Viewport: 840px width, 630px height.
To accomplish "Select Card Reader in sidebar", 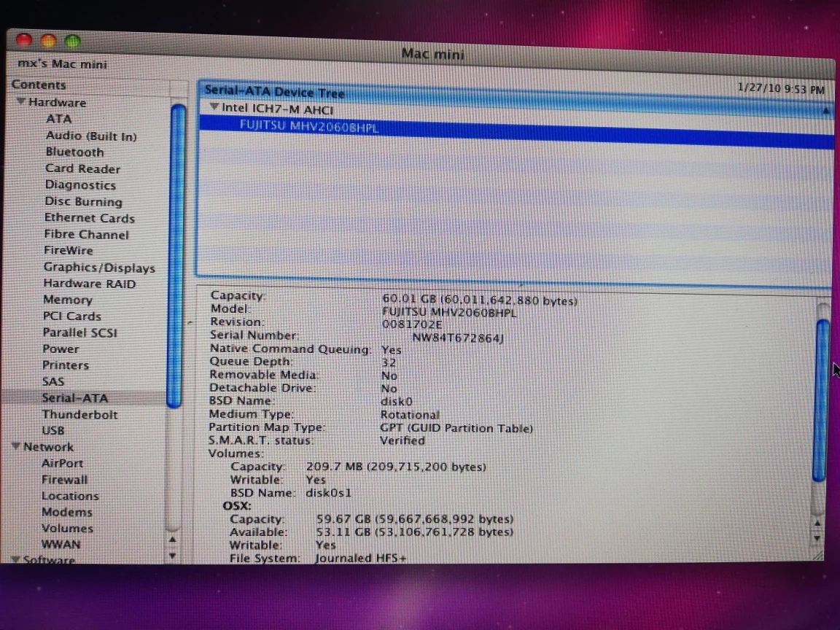I will pyautogui.click(x=82, y=168).
